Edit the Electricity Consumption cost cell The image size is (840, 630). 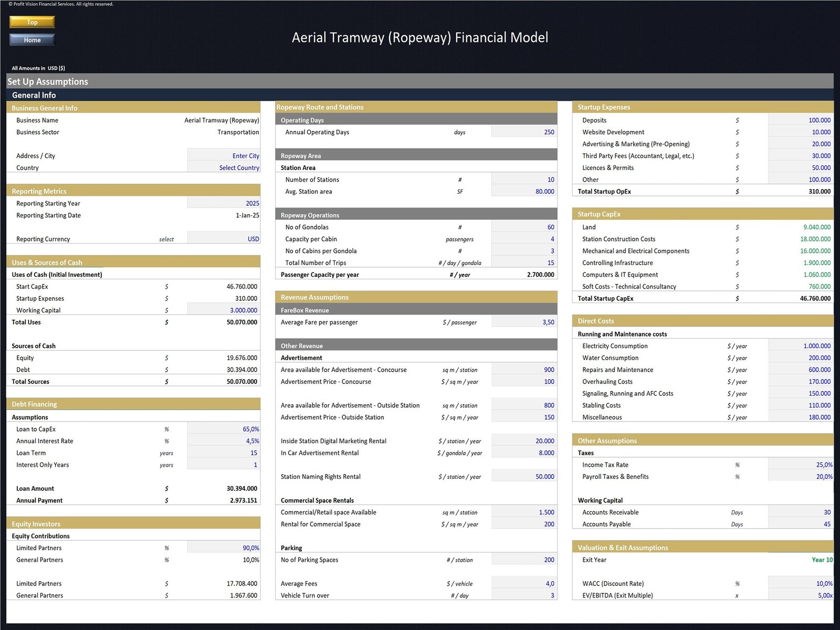pyautogui.click(x=800, y=346)
